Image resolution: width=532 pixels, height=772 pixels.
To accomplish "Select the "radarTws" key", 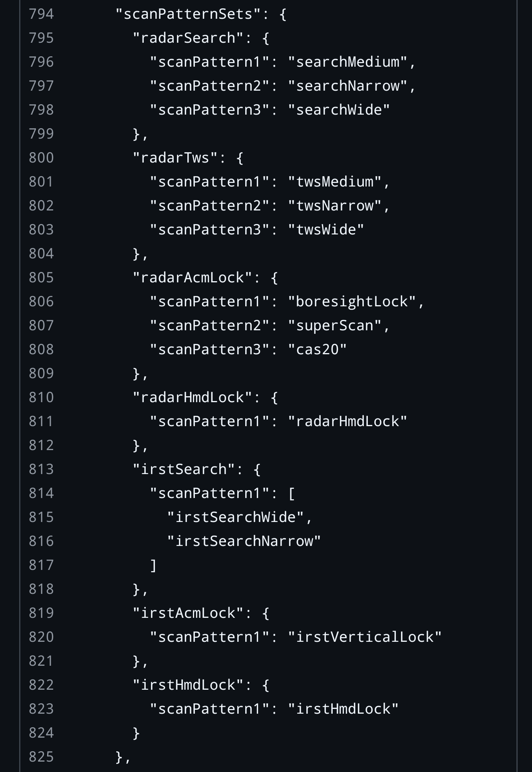I will [175, 158].
